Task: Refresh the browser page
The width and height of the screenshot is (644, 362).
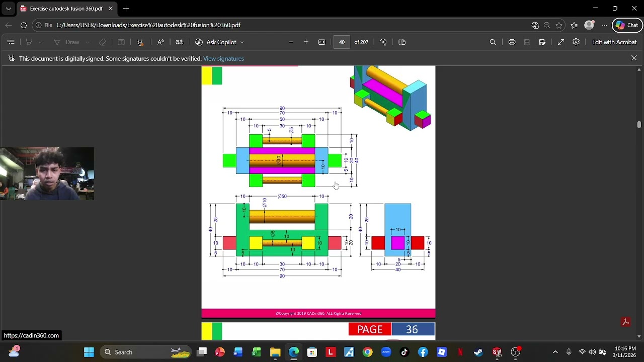Action: [24, 25]
